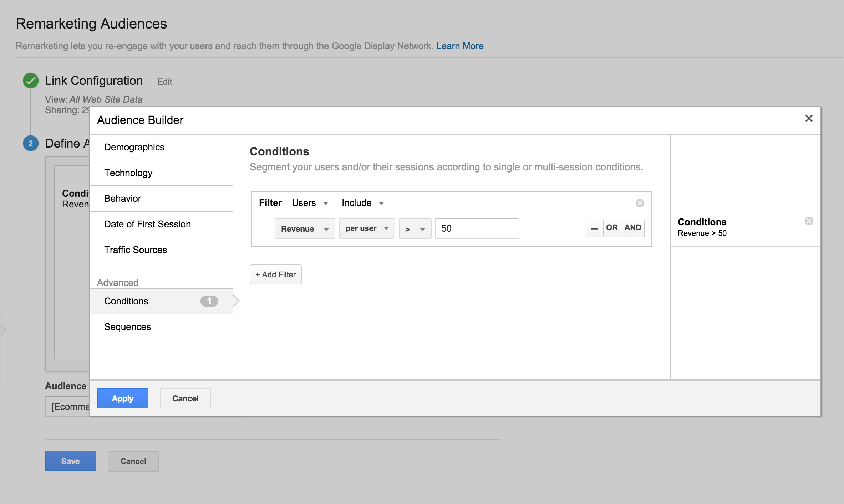Open the per user dropdown
This screenshot has width=844, height=504.
coord(366,228)
